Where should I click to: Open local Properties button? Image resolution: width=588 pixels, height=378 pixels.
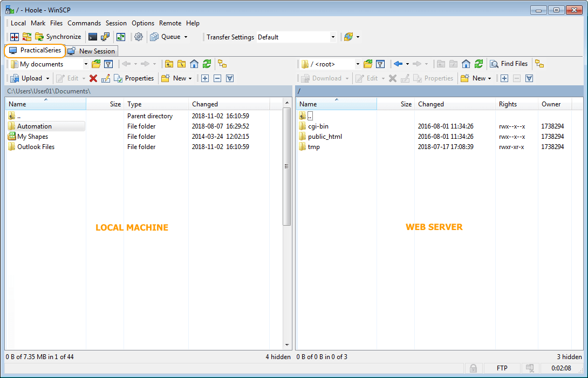pyautogui.click(x=134, y=78)
